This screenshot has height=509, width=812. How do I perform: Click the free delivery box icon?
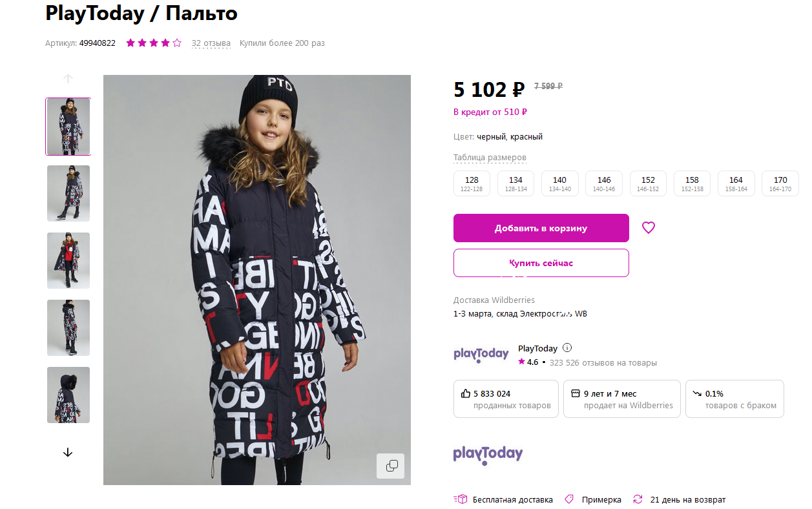[460, 499]
